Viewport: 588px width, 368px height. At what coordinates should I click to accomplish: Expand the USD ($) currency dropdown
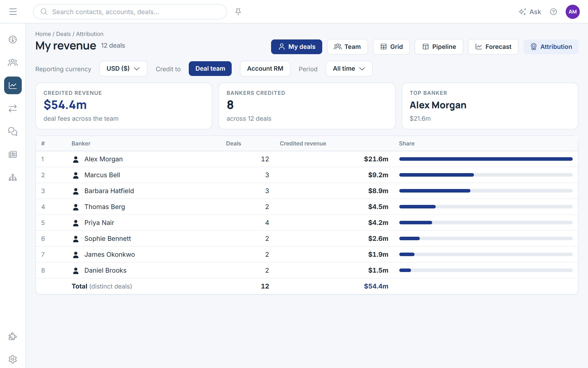pos(123,69)
